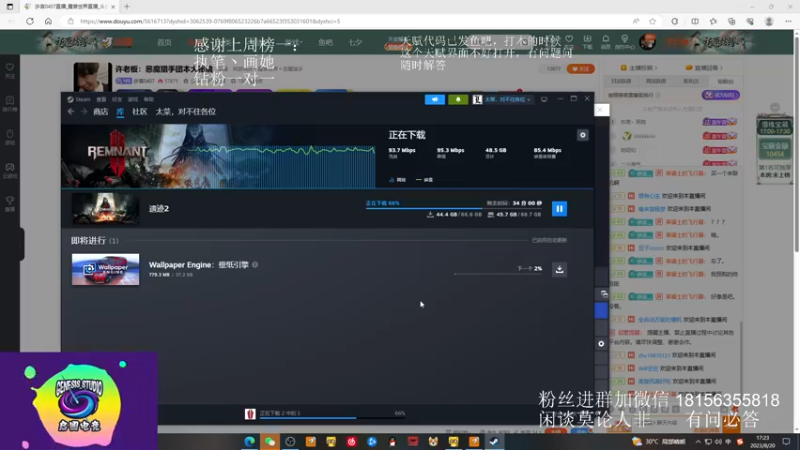The image size is (800, 450).
Task: Open the 帮助 menu in Steam
Action: [x=148, y=99]
